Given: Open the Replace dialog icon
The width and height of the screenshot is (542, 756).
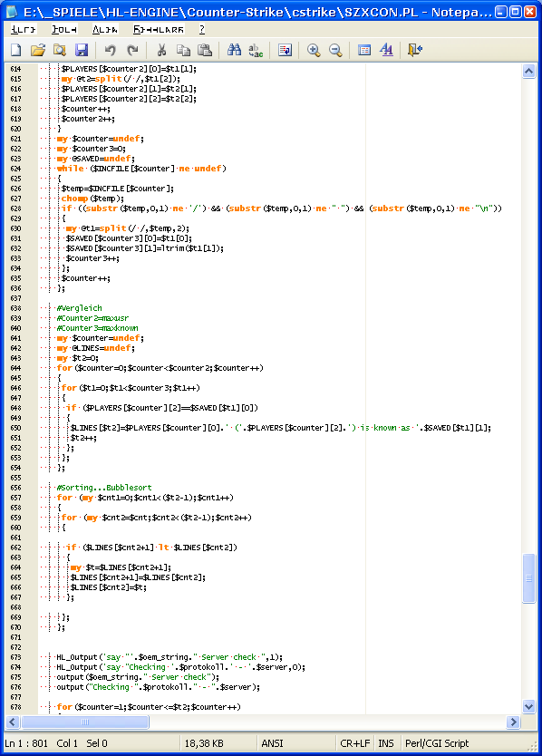Looking at the screenshot, I should coord(256,50).
